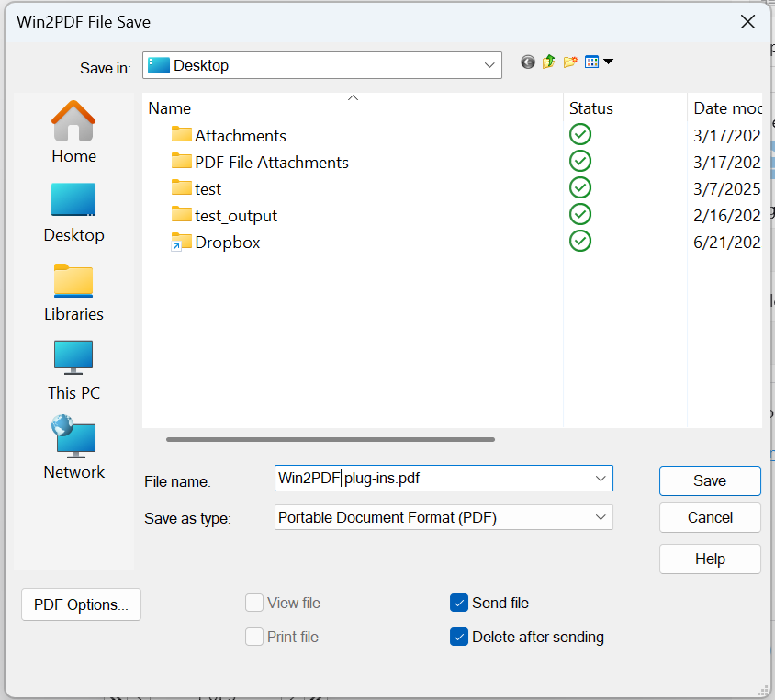This screenshot has height=700, width=775.
Task: Create a new folder
Action: pyautogui.click(x=570, y=62)
